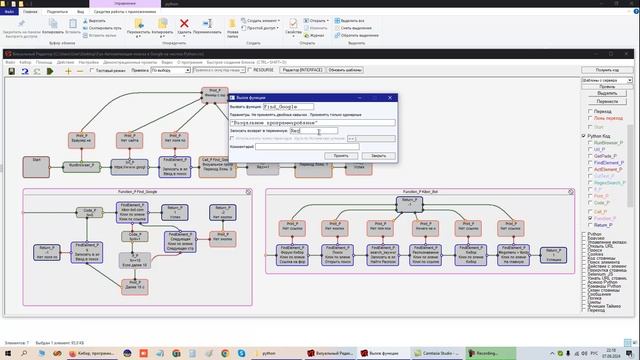Click the function name field Find_Google
This screenshot has height=360, width=640.
(x=288, y=107)
